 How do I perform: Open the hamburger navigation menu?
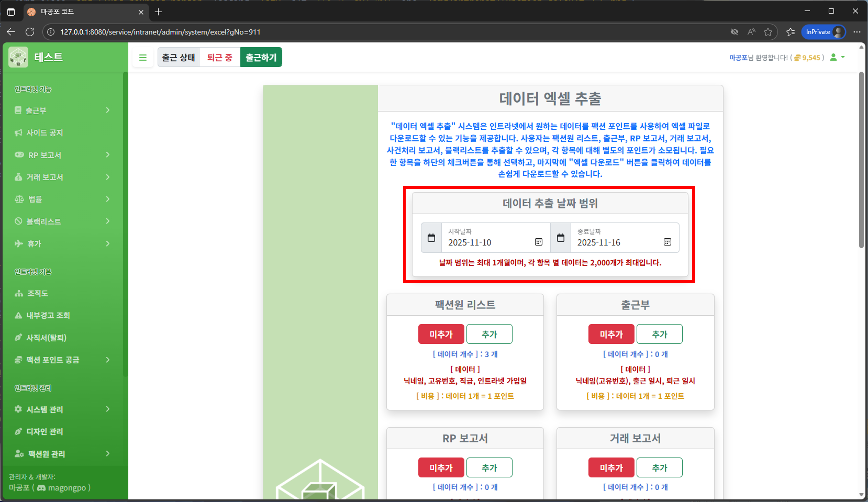[x=143, y=57]
